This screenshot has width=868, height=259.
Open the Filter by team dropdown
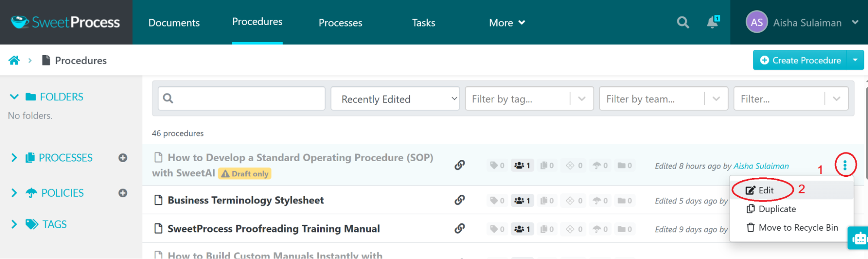point(663,99)
